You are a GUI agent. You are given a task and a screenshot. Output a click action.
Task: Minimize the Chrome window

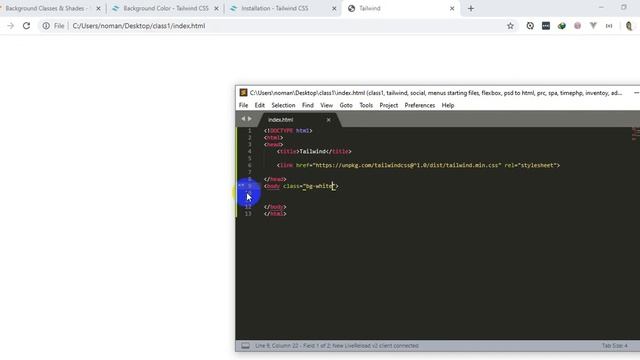pyautogui.click(x=601, y=7)
